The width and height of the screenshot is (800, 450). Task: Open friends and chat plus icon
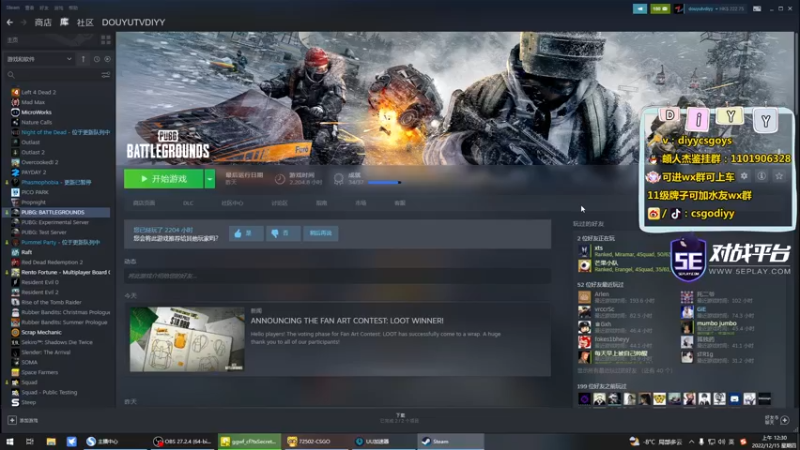click(x=785, y=420)
